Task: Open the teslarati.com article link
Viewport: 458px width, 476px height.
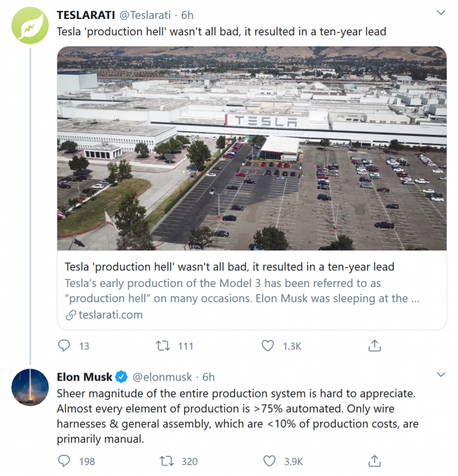Action: 104,314
